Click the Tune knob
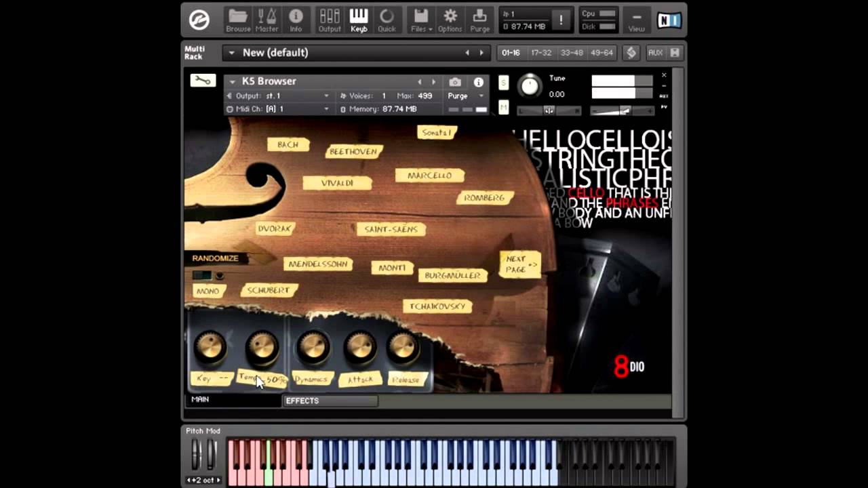Image resolution: width=868 pixels, height=488 pixels. [530, 86]
